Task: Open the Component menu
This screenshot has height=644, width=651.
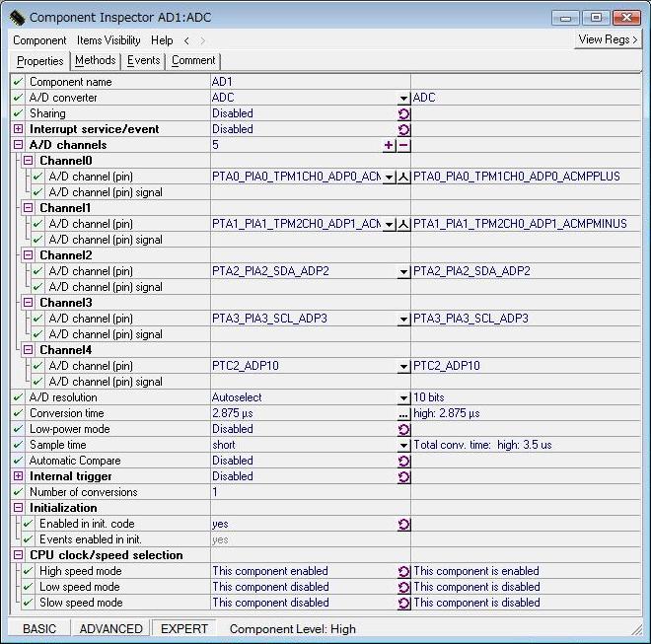Action: tap(39, 40)
